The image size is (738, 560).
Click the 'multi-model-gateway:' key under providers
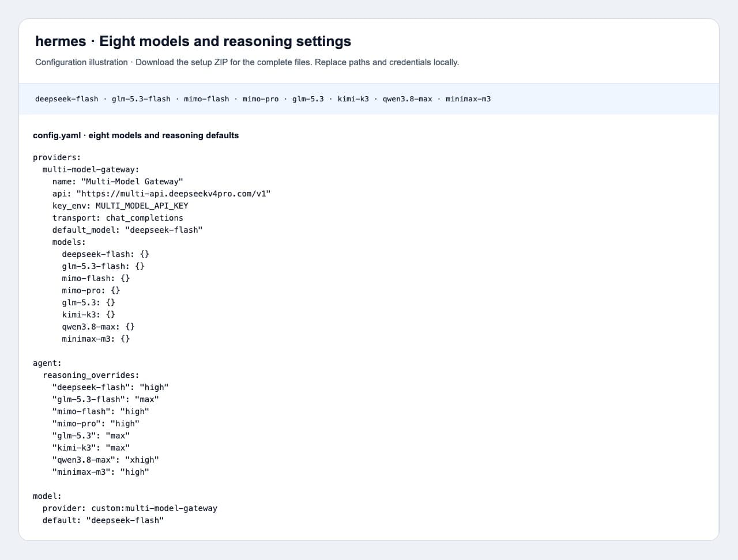click(91, 169)
